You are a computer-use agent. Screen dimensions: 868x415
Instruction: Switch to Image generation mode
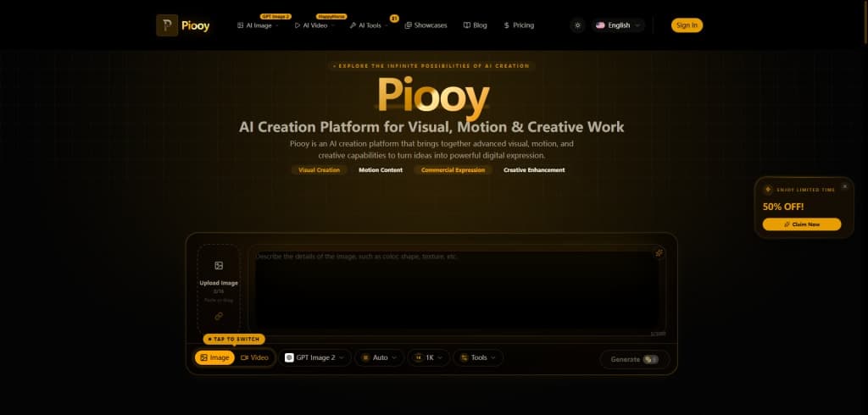[x=214, y=357]
